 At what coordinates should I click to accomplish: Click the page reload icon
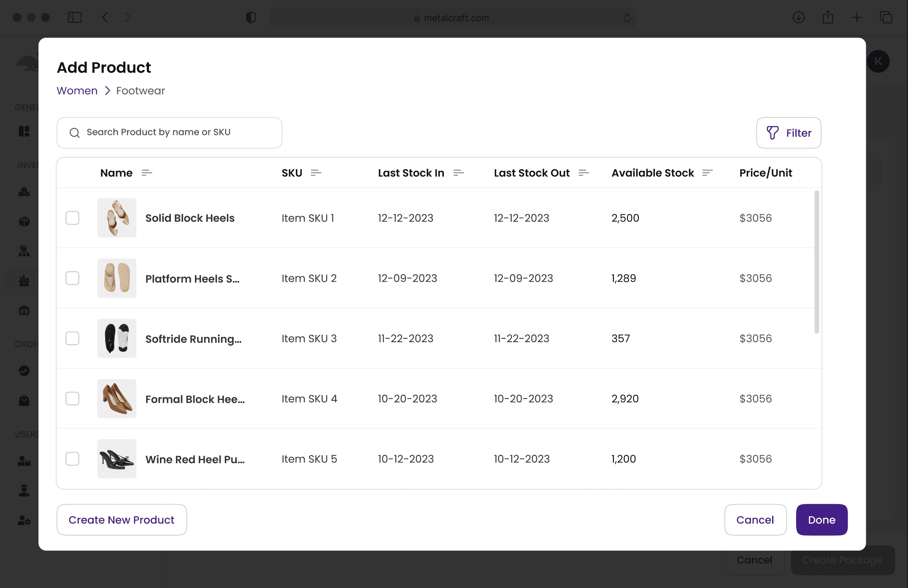tap(627, 18)
